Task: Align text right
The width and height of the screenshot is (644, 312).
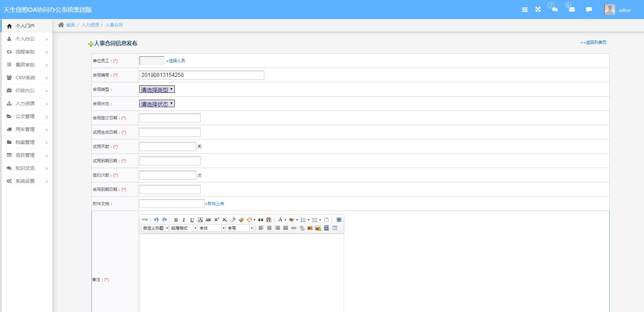Action: [277, 228]
